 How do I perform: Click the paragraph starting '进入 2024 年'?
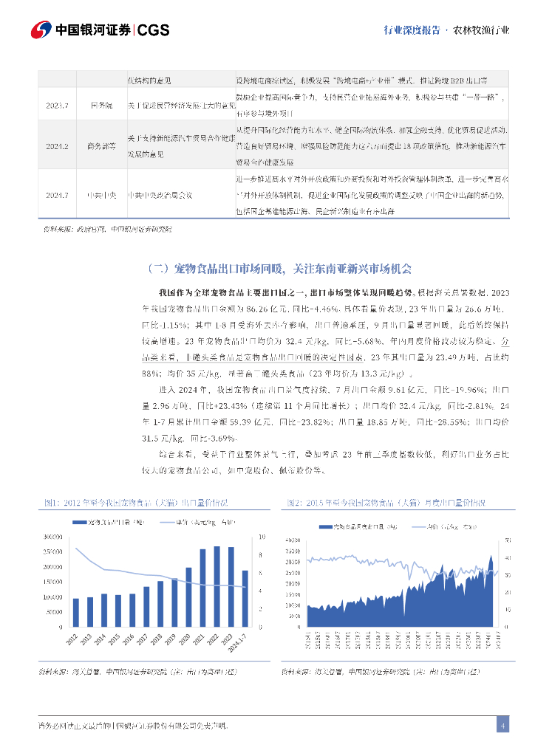pos(326,414)
